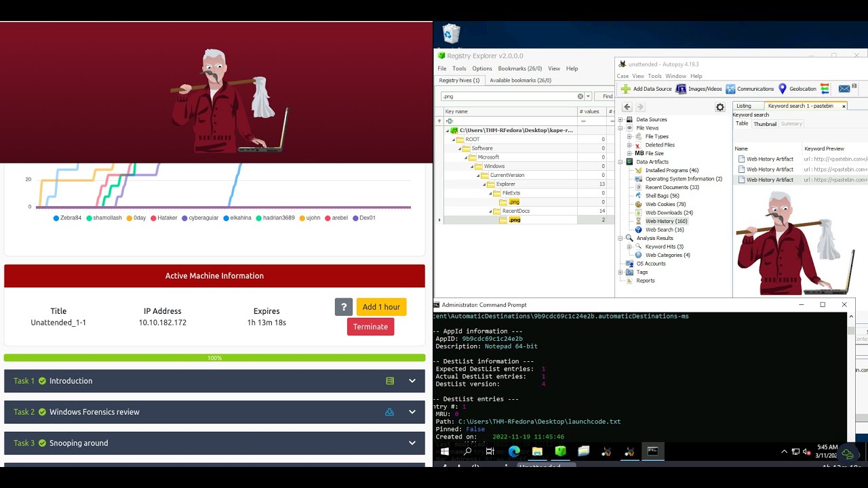Select highlighted .png key under RecentDocs
The width and height of the screenshot is (868, 488).
(514, 220)
